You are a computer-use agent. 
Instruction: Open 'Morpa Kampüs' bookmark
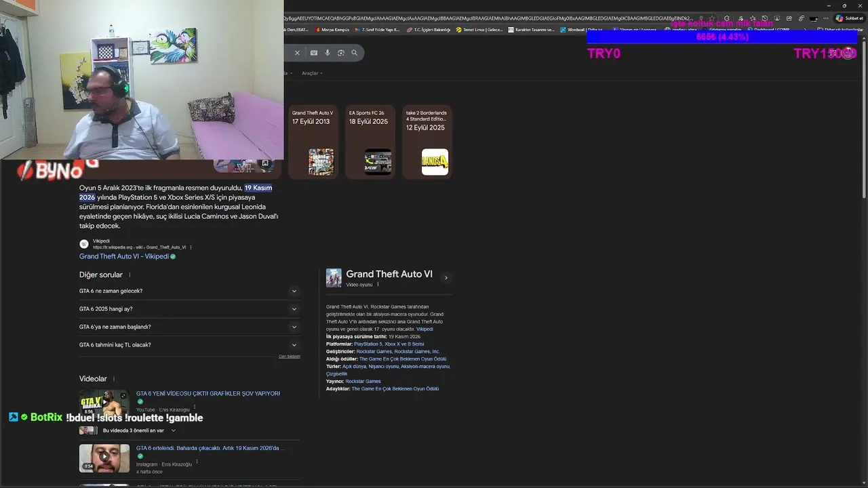point(332,30)
